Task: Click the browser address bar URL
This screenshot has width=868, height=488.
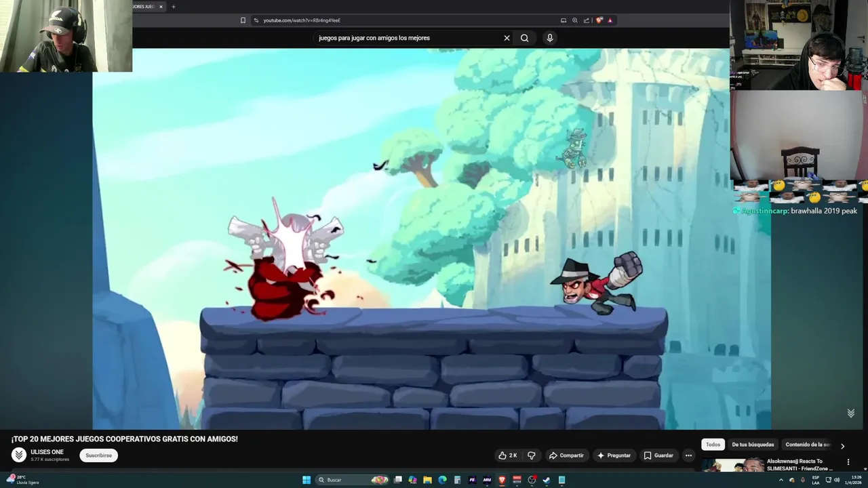Action: click(302, 20)
